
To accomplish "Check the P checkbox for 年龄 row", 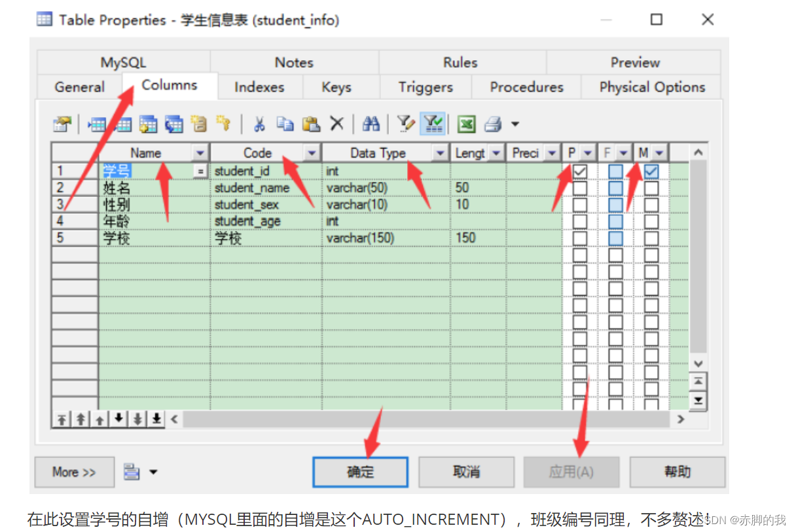I will point(580,221).
